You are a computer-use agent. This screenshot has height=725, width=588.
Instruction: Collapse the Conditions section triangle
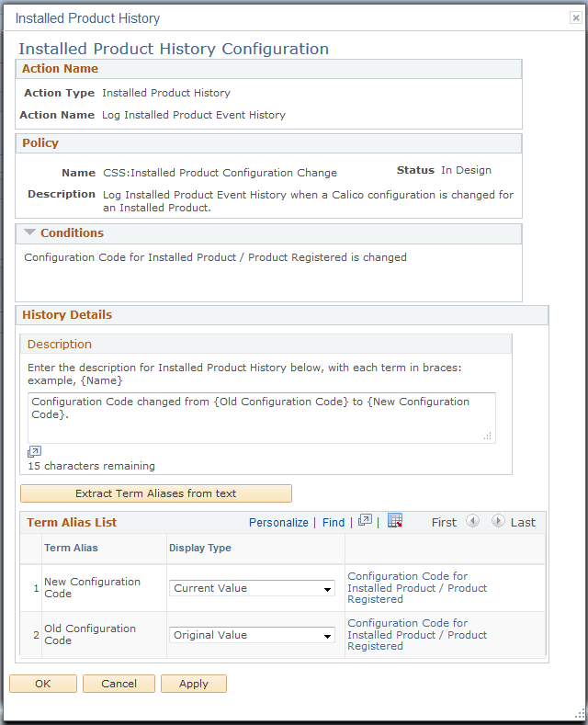click(x=29, y=232)
